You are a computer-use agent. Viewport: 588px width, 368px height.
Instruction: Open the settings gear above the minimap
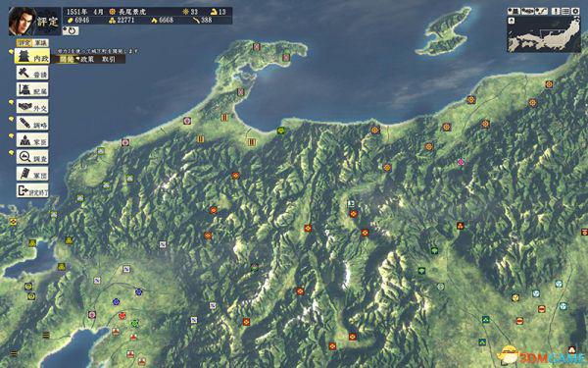pos(575,11)
